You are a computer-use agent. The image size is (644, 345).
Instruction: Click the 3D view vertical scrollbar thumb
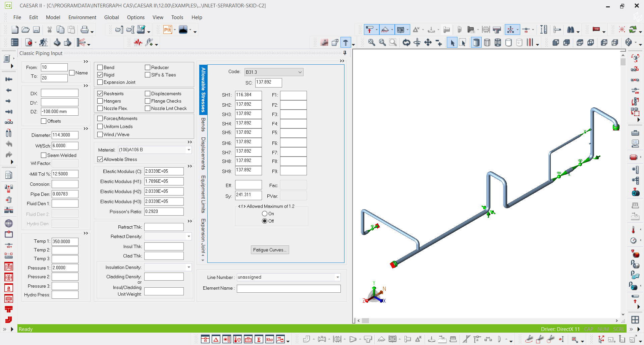click(623, 62)
